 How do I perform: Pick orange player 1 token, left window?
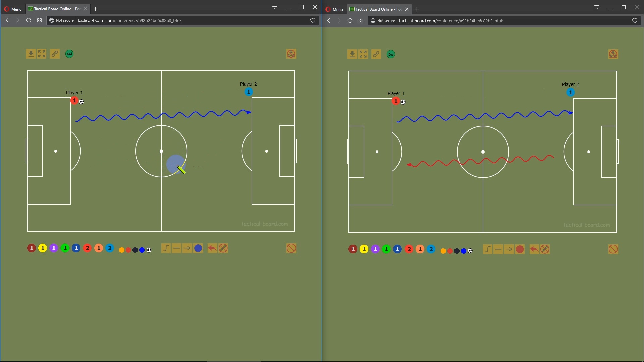(99, 248)
